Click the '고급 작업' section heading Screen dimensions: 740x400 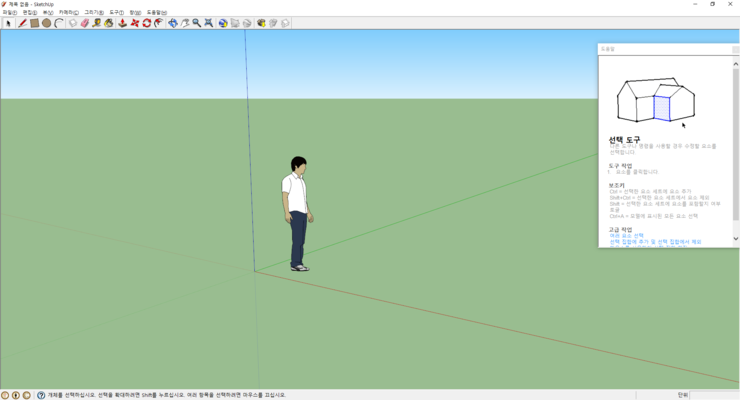[x=620, y=229]
